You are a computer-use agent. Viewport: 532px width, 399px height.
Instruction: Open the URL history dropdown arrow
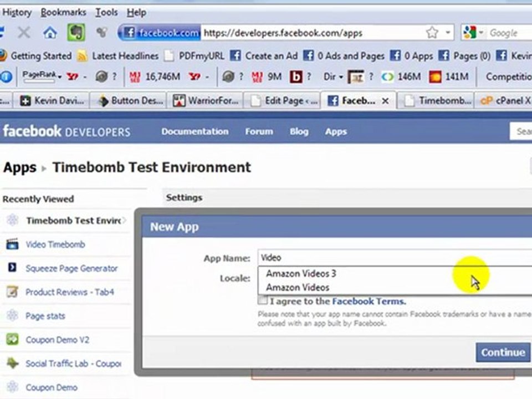pyautogui.click(x=448, y=33)
